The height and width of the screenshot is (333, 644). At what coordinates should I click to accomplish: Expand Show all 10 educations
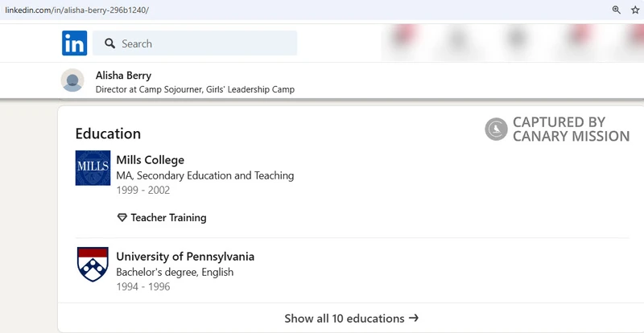pos(351,319)
